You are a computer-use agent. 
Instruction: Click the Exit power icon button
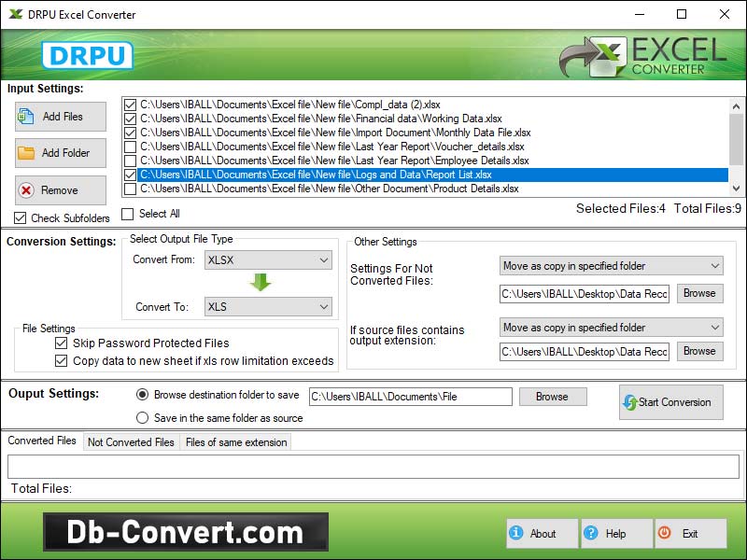click(x=689, y=534)
